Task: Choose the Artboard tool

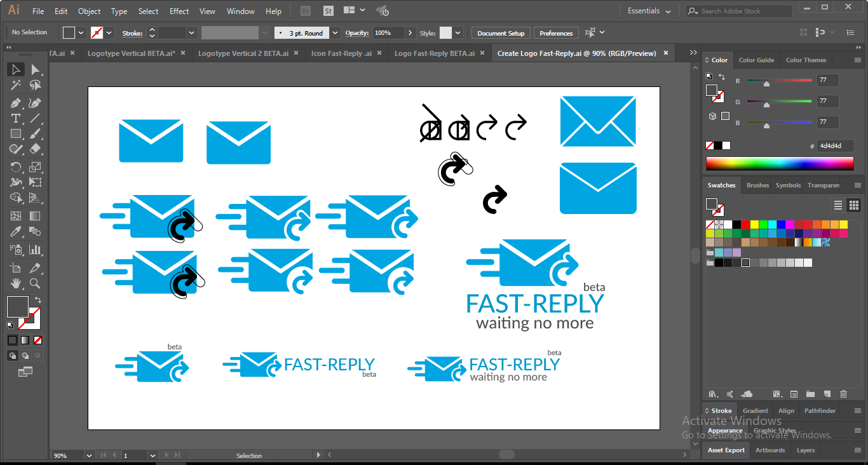Action: 16,267
